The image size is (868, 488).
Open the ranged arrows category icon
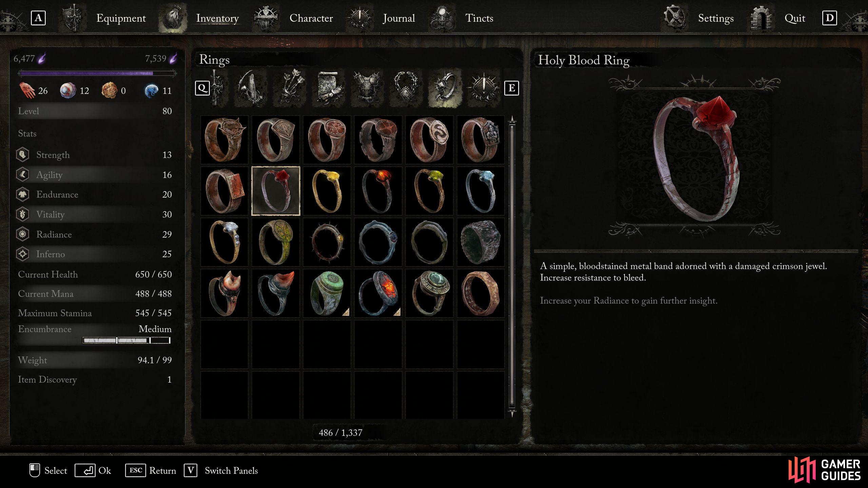291,88
